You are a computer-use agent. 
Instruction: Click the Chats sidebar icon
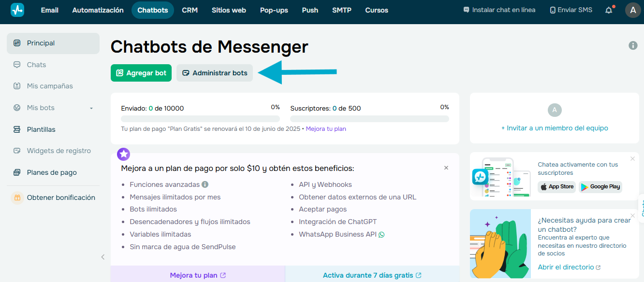point(17,65)
